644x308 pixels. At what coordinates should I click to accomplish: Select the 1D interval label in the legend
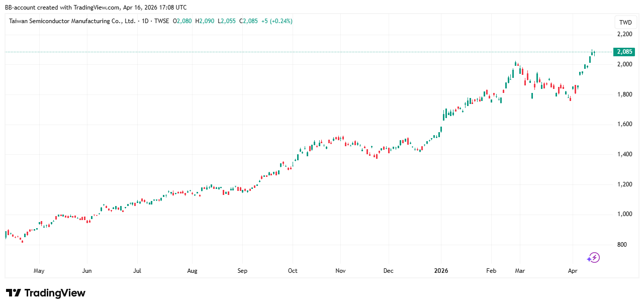coord(145,21)
